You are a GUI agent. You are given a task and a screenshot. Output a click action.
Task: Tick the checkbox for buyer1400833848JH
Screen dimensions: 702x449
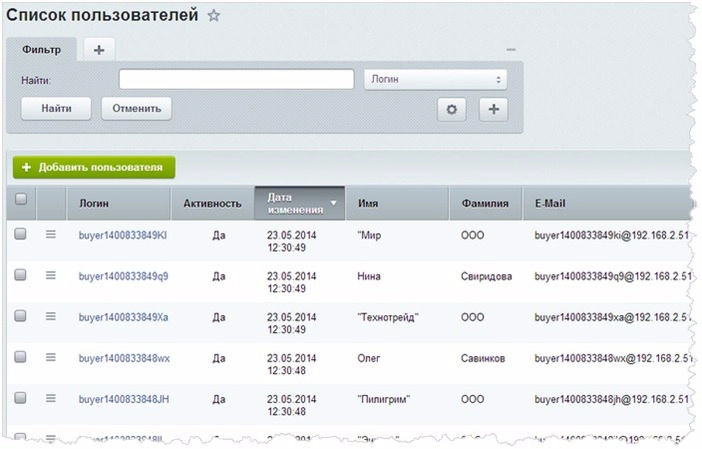(20, 398)
